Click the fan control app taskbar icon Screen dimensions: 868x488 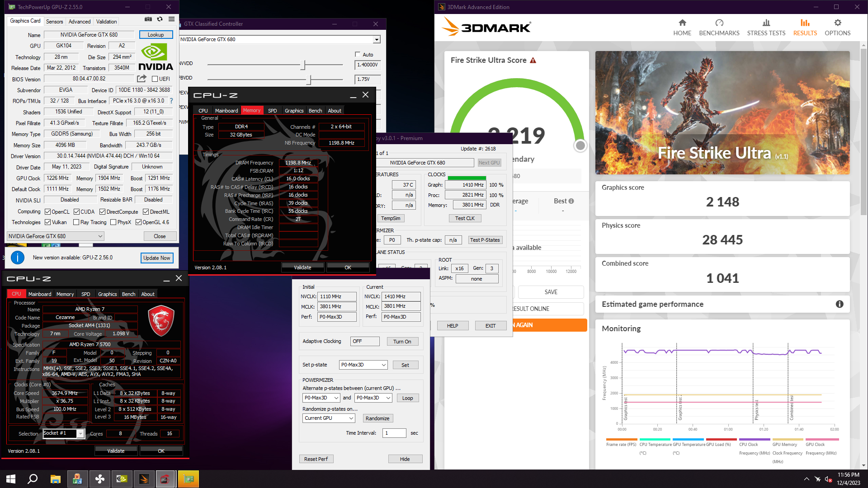click(100, 479)
